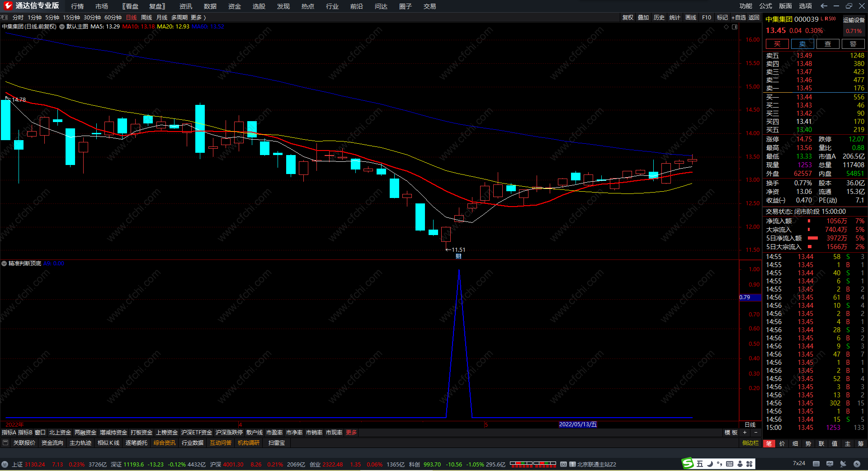
Task: Click the panel icon before 关联报价
Action: [x=5, y=443]
